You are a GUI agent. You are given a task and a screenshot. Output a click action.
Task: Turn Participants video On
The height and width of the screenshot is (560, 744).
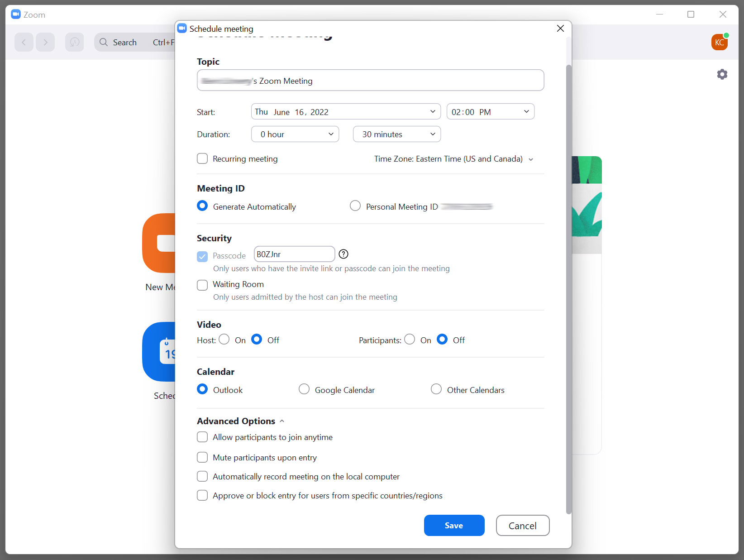point(410,340)
